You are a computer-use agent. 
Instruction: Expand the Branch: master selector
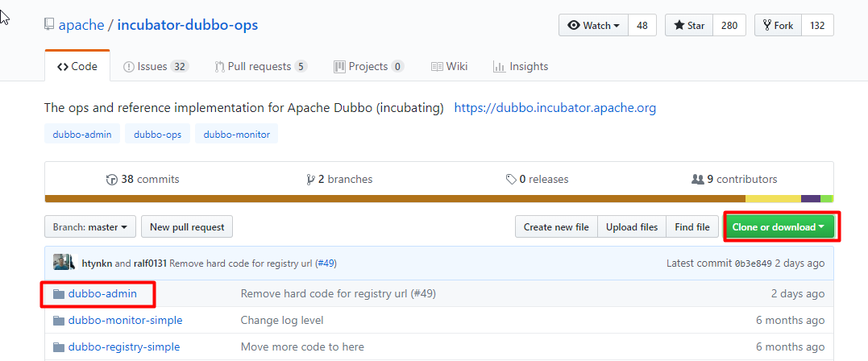pos(89,227)
